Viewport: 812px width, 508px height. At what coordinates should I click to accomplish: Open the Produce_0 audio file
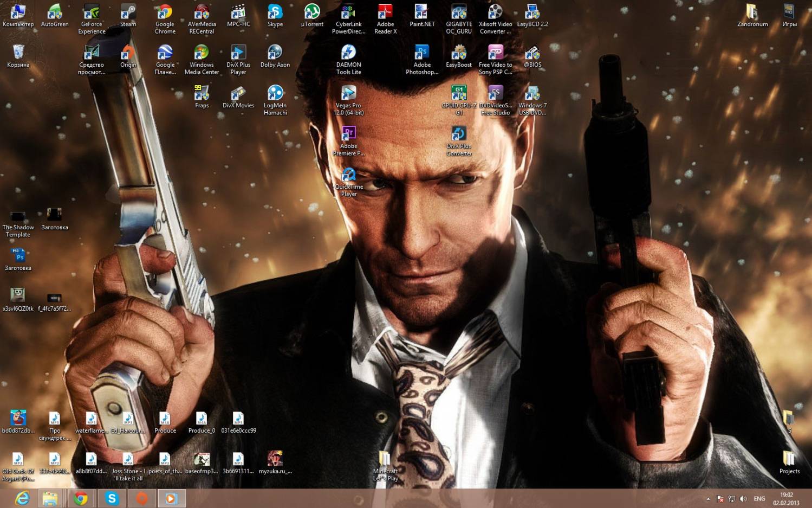coord(202,422)
